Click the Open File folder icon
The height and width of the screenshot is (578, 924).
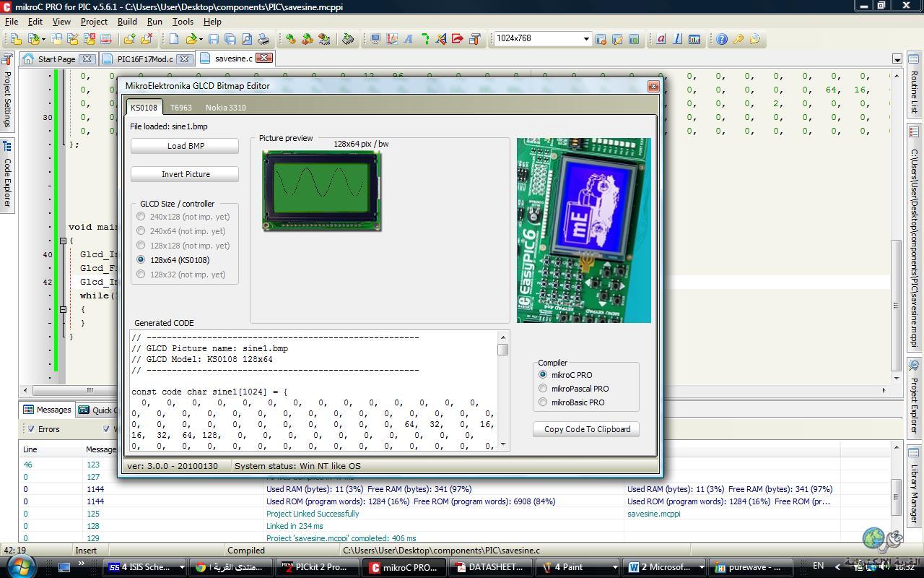click(191, 39)
